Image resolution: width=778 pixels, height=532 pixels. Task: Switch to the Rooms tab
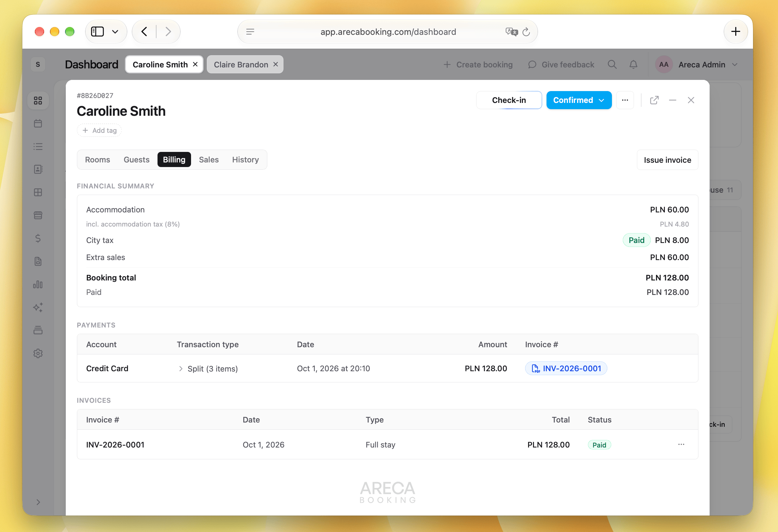97,160
